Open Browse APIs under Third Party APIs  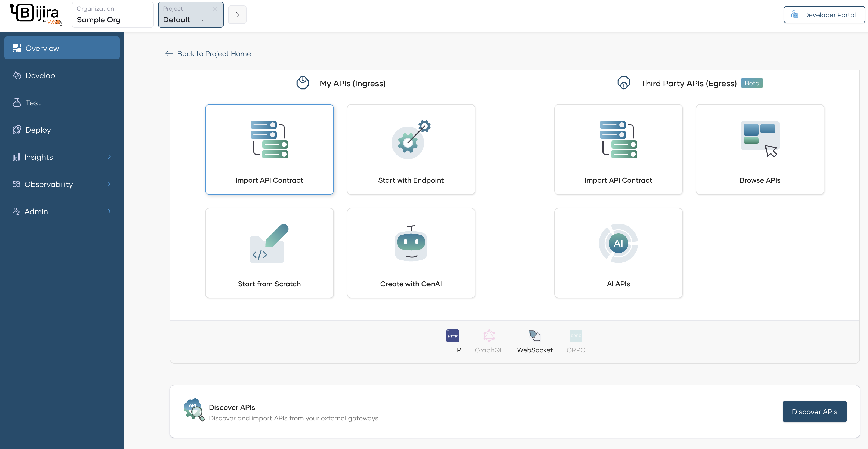click(759, 150)
